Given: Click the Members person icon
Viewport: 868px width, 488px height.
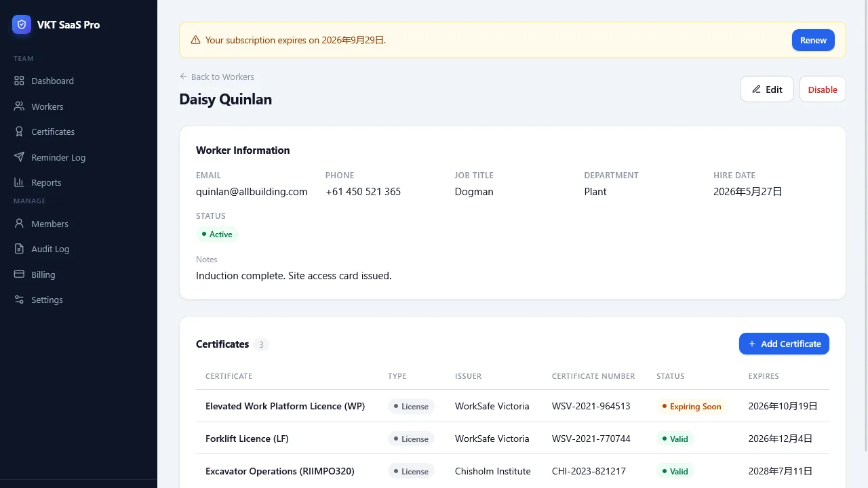Looking at the screenshot, I should 19,224.
